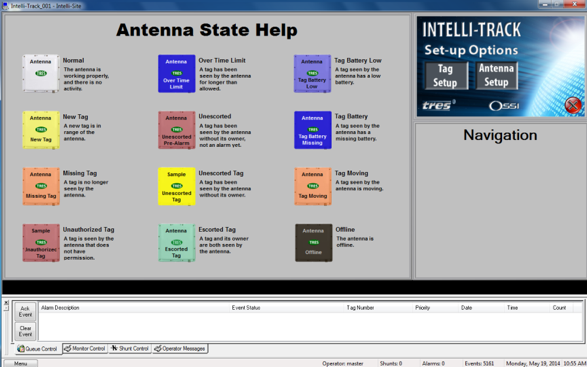
Task: Click the Operator: master status entry
Action: tap(343, 363)
